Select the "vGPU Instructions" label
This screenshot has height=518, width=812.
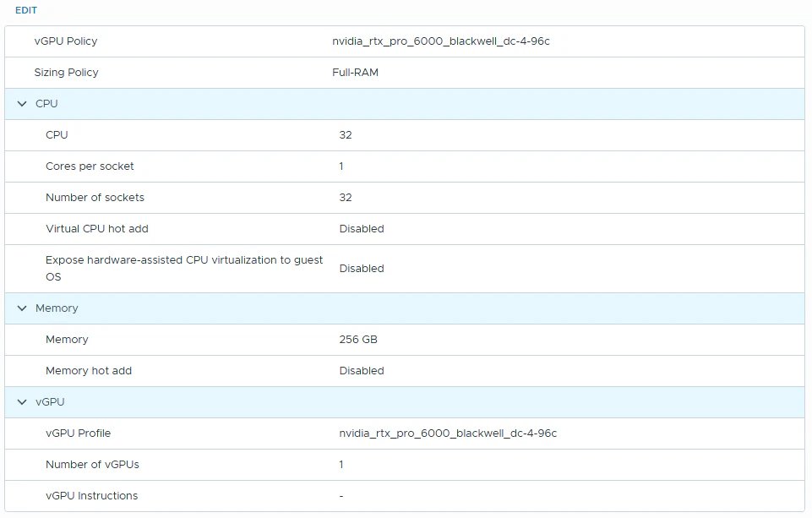point(91,496)
